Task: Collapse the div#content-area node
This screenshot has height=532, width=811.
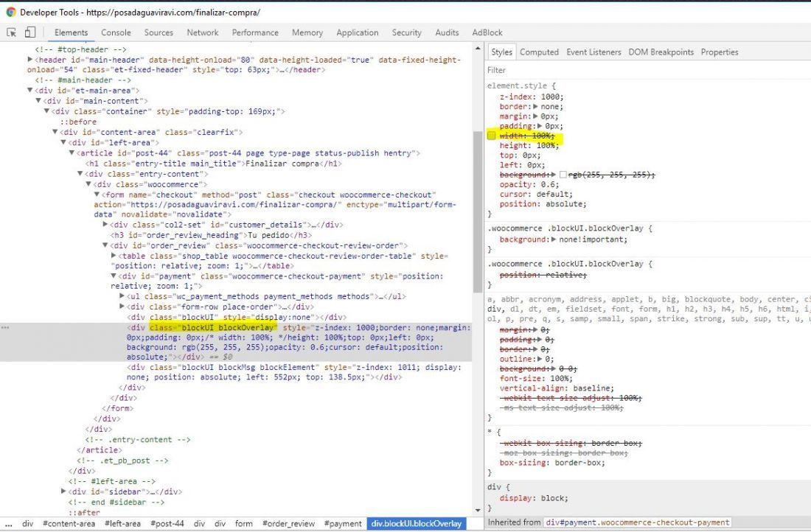Action: 55,132
